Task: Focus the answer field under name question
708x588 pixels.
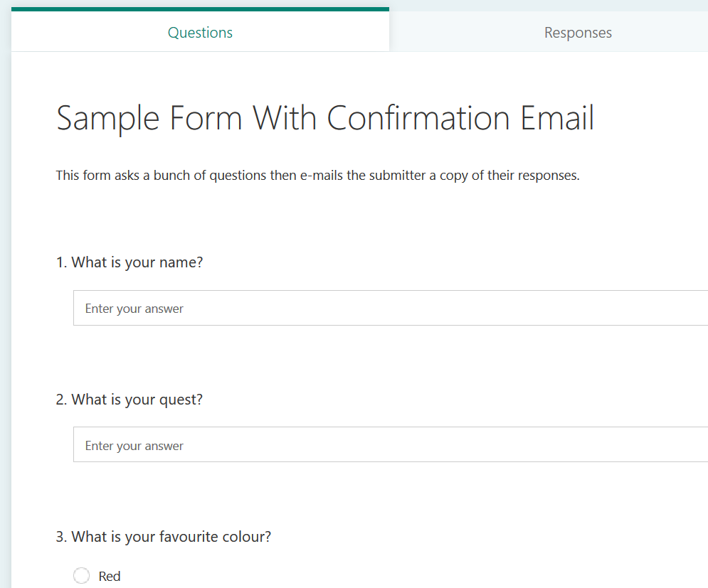Action: [x=390, y=309]
